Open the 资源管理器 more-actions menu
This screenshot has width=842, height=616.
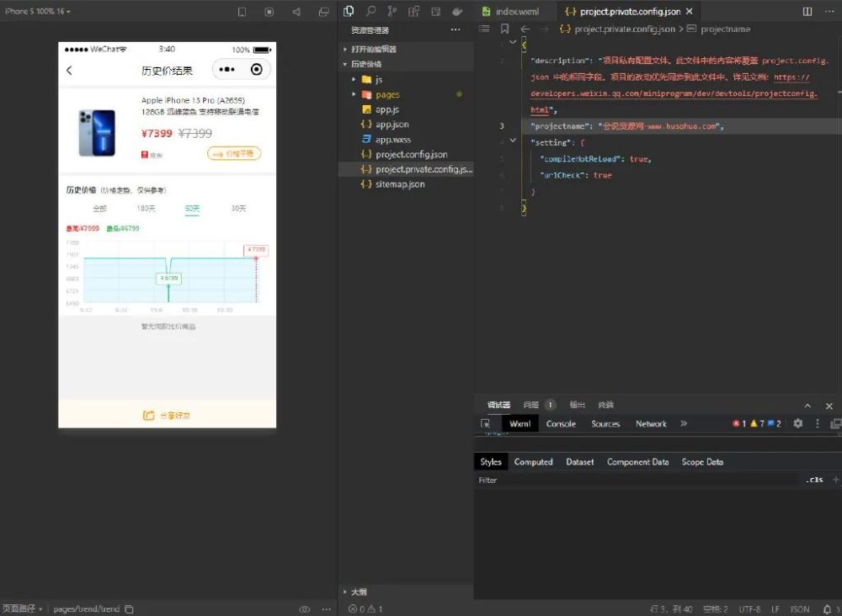pos(456,30)
